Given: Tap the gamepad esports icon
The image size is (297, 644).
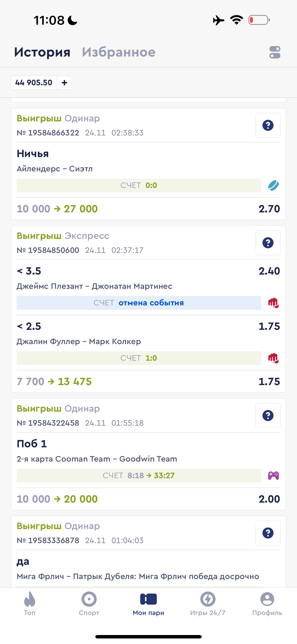Looking at the screenshot, I should (x=273, y=475).
